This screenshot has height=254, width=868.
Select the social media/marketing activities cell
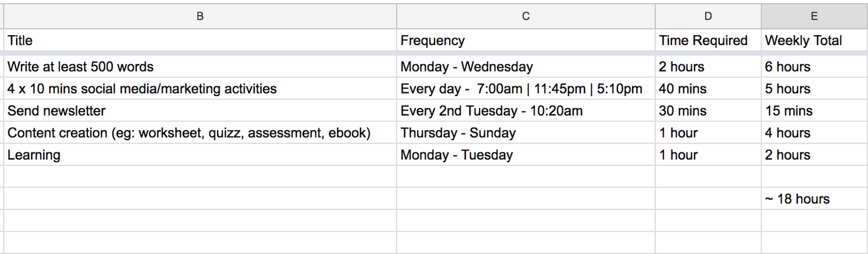tap(200, 89)
